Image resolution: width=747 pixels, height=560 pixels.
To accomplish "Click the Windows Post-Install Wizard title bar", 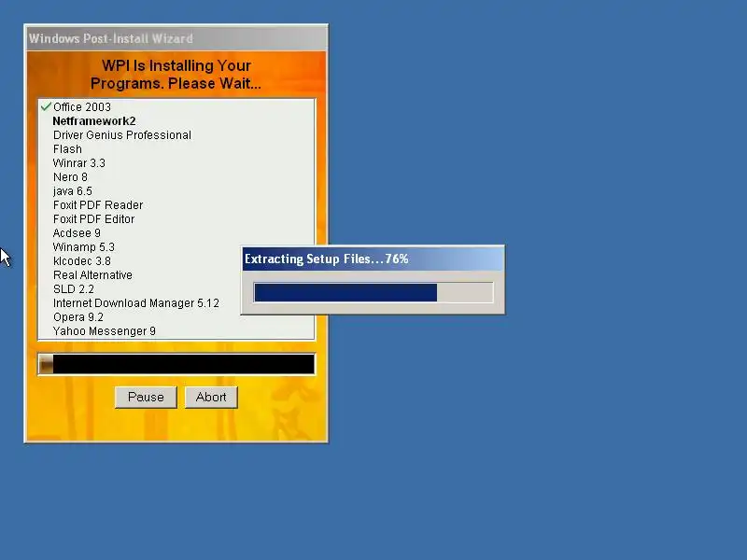I will [176, 38].
